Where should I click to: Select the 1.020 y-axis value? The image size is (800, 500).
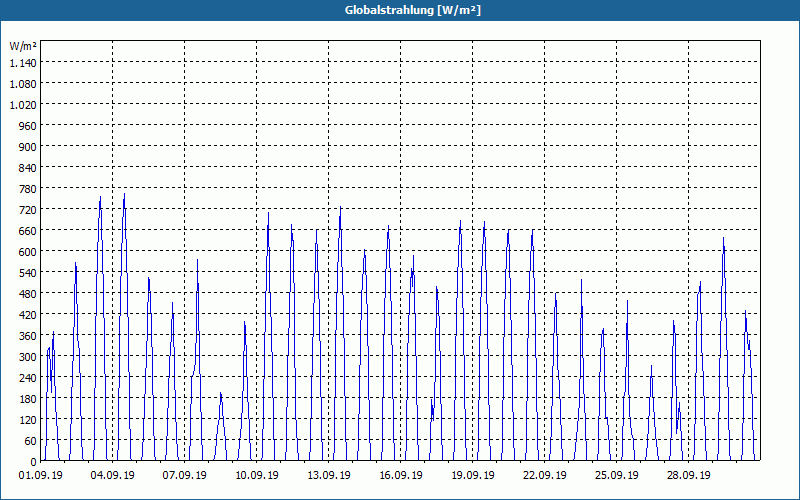(23, 105)
